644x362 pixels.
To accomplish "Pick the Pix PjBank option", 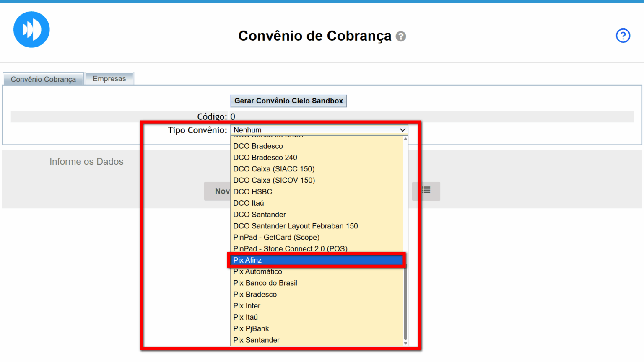I will coord(251,328).
